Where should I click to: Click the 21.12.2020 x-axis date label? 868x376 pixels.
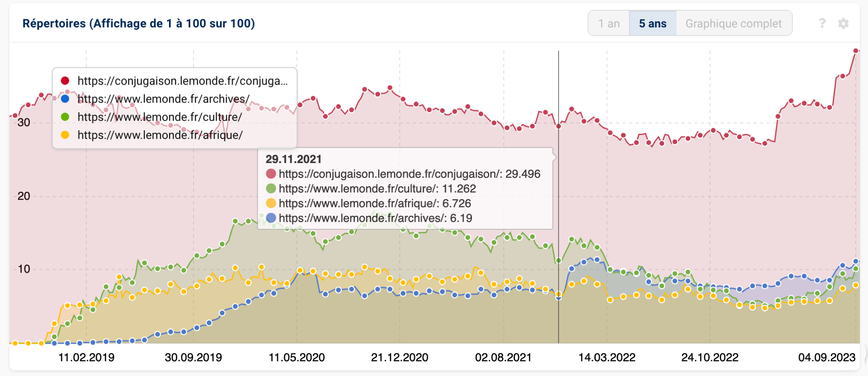[x=400, y=358]
